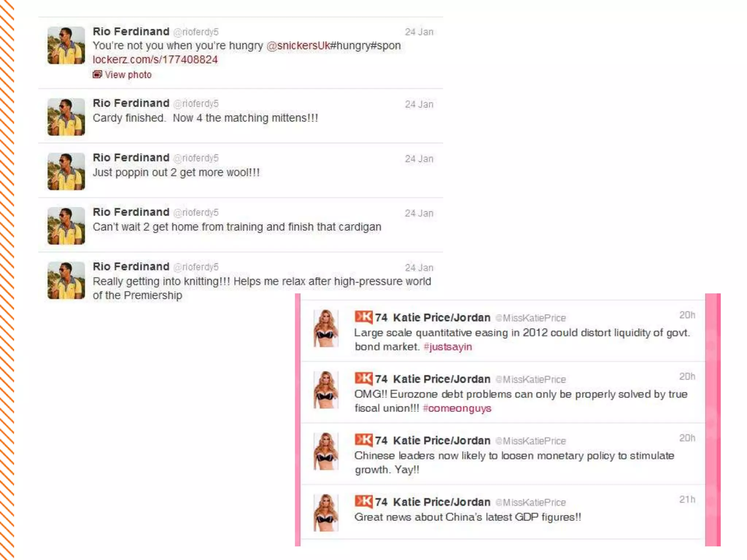
Task: Click the View photo icon in Snickers tweet
Action: click(x=97, y=74)
